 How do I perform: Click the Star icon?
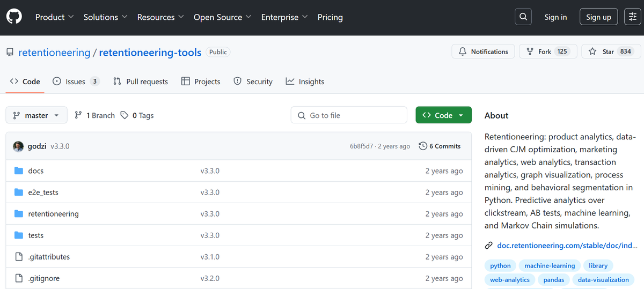pos(592,51)
